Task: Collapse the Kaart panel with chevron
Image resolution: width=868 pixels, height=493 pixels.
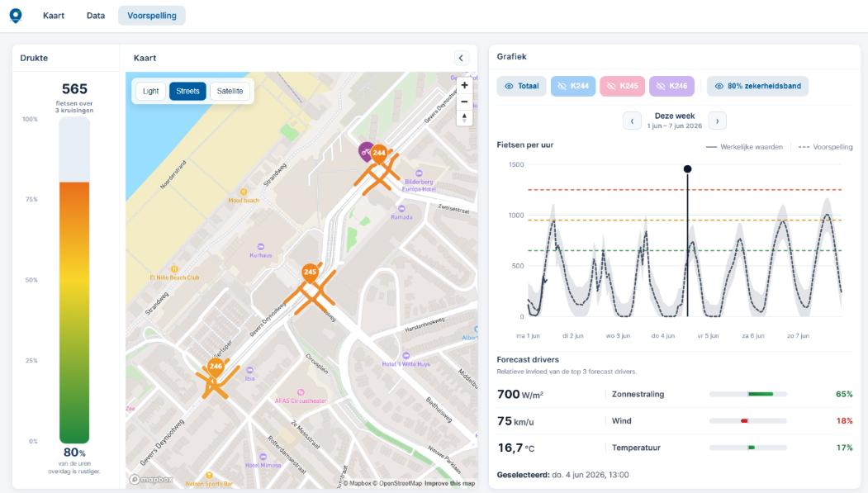Action: pos(461,58)
